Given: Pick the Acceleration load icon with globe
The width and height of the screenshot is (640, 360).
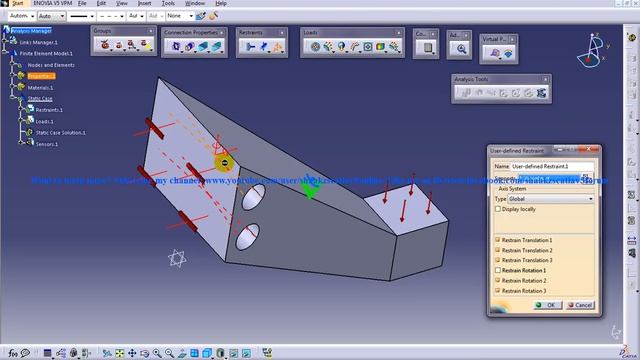Looking at the screenshot, I should (x=341, y=47).
